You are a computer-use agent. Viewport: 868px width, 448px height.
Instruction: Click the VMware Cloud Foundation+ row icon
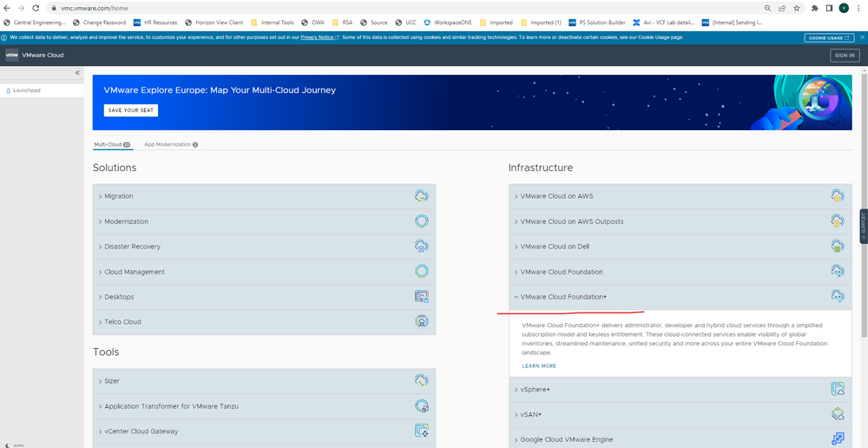(x=838, y=297)
